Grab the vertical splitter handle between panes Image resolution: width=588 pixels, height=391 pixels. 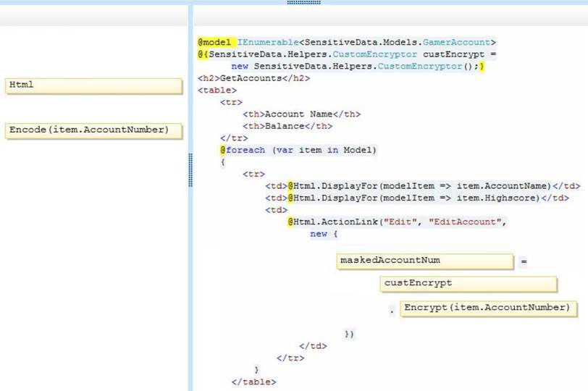(x=190, y=170)
